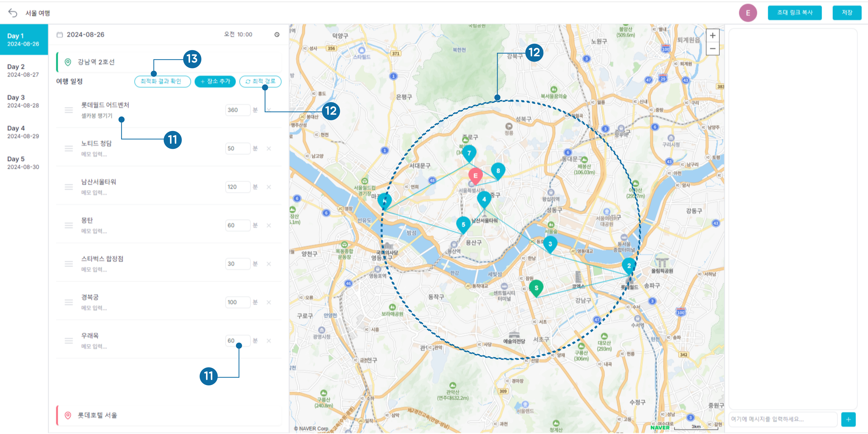Edit duration 100 for 경복궁

(238, 302)
